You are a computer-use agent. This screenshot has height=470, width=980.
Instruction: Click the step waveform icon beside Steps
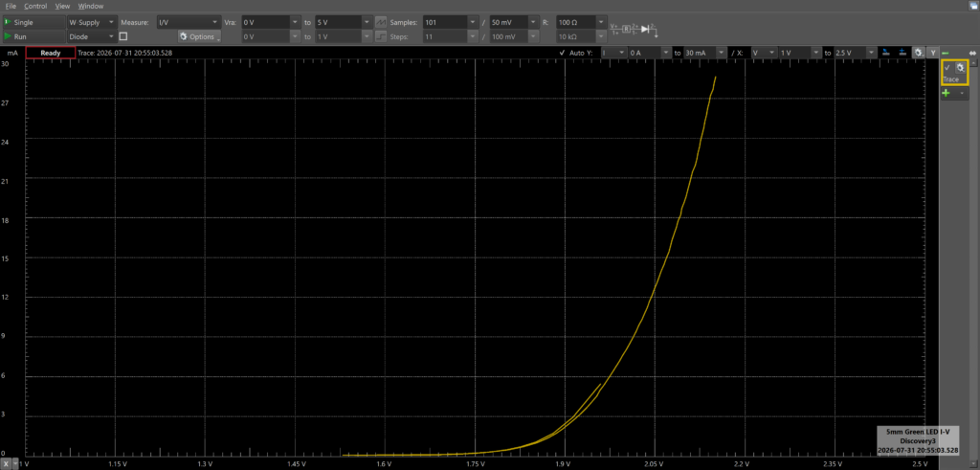pyautogui.click(x=381, y=37)
